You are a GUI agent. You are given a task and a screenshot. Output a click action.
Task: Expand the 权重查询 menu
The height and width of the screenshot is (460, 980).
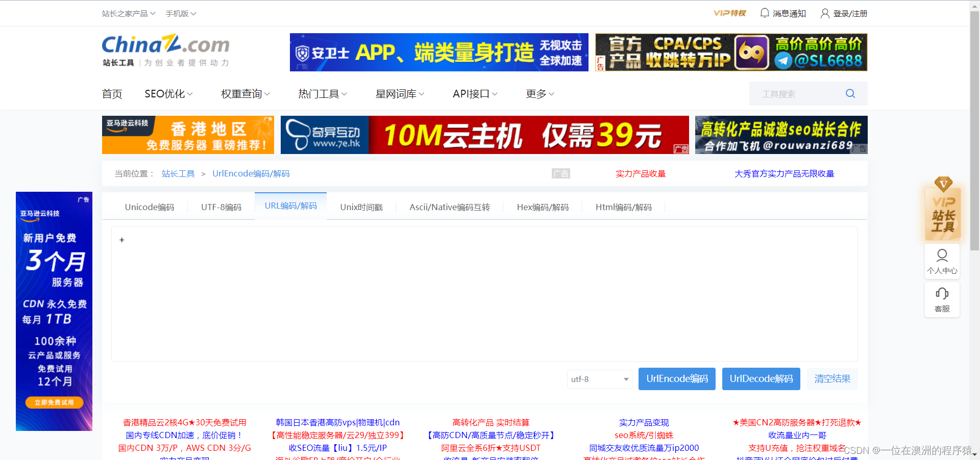point(246,94)
